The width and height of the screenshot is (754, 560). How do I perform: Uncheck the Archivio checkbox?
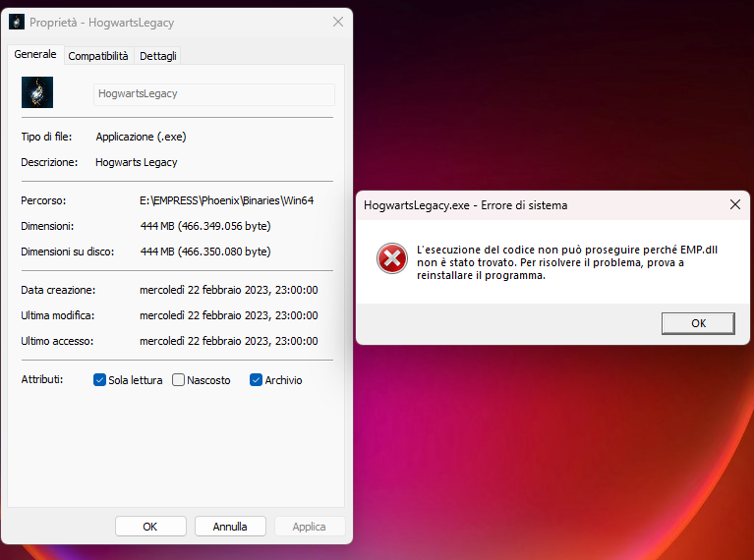pos(256,380)
